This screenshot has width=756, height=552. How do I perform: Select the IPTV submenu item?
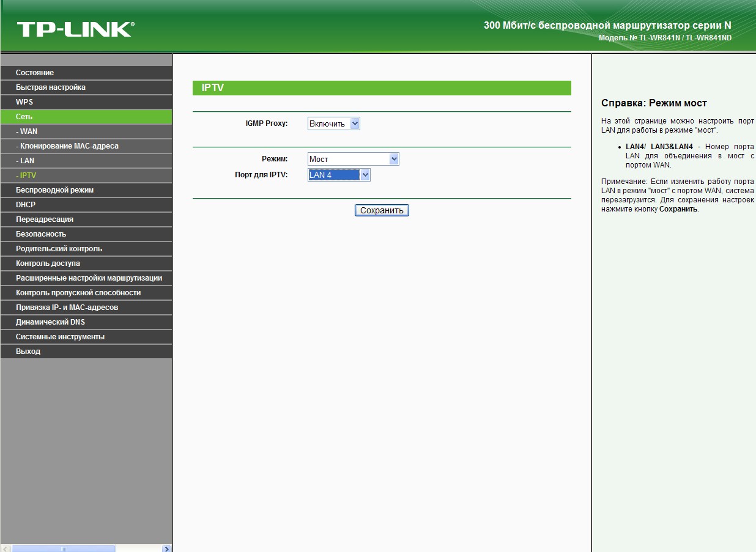tap(86, 175)
